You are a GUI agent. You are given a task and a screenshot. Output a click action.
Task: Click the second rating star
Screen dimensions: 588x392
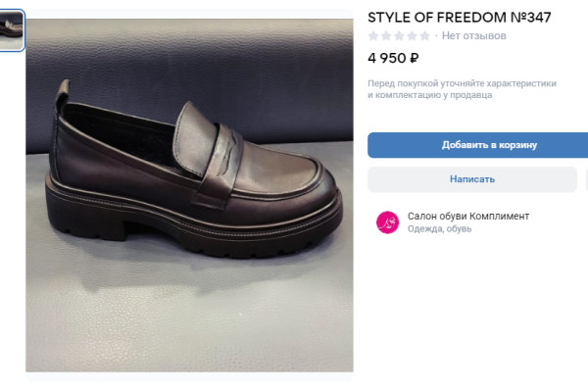click(386, 36)
